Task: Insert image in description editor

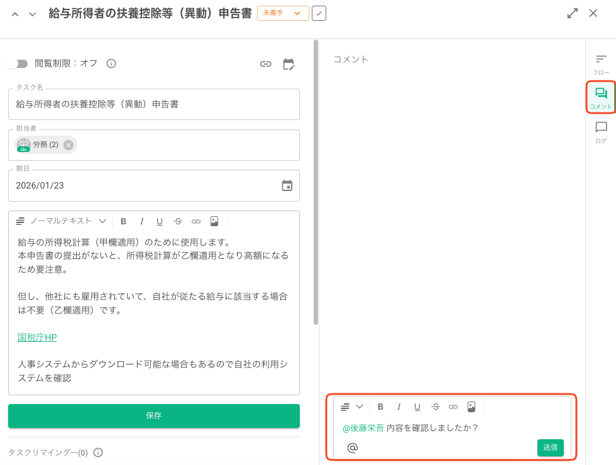Action: tap(214, 221)
